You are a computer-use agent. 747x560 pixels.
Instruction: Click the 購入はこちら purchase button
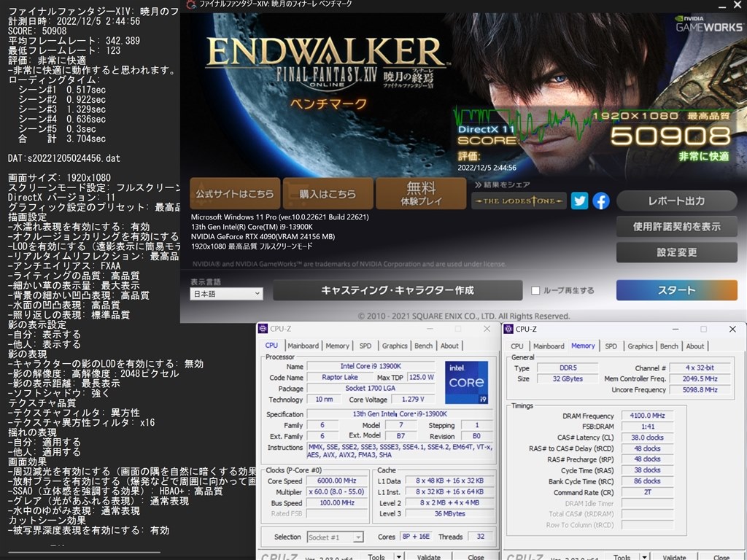[x=328, y=194]
